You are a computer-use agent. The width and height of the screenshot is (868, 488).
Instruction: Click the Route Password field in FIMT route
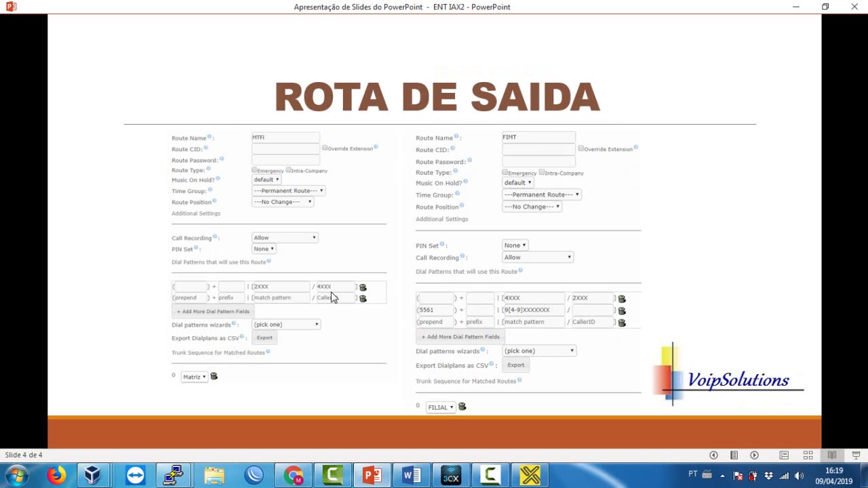tap(538, 161)
